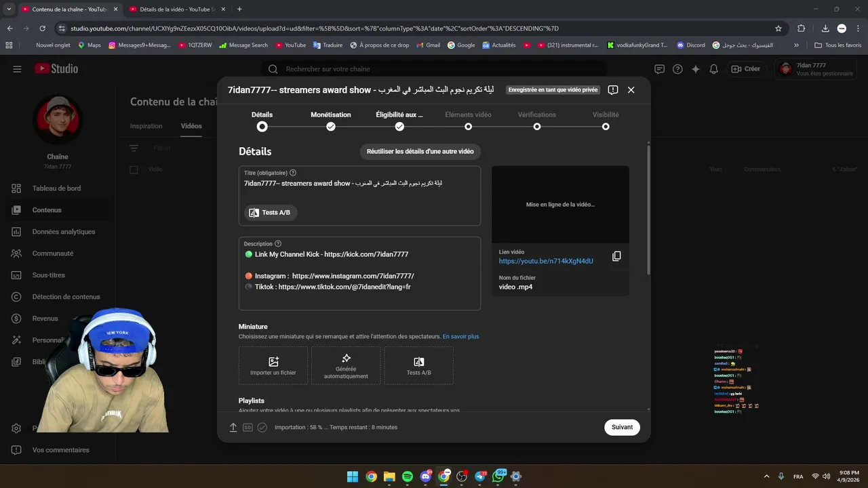Click Tests A/B thumbnail option
The image size is (868, 488).
tap(418, 366)
